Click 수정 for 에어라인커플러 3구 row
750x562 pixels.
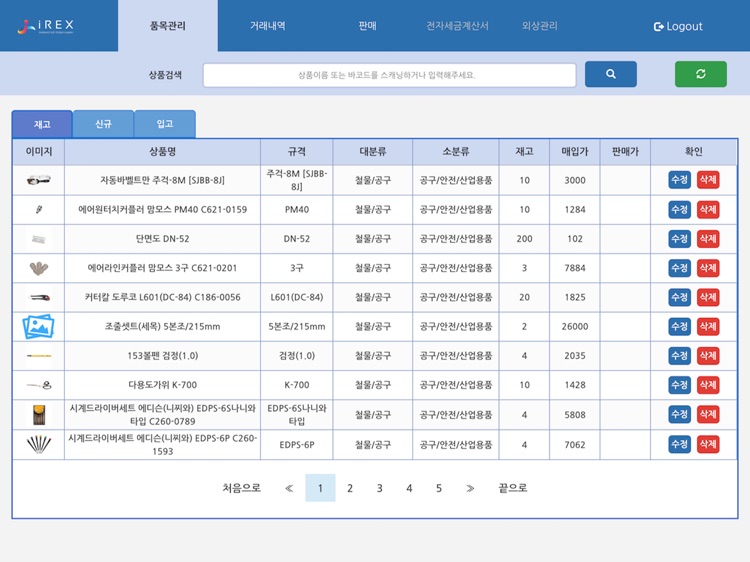click(x=679, y=268)
